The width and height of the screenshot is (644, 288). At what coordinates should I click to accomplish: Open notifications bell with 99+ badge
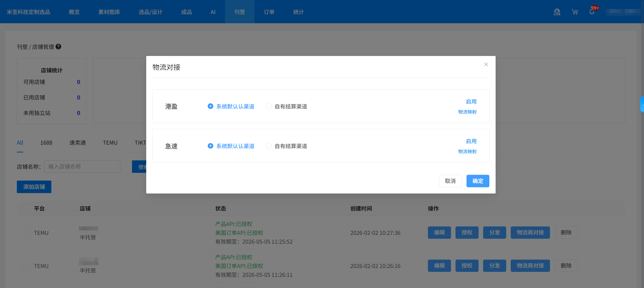pos(592,12)
